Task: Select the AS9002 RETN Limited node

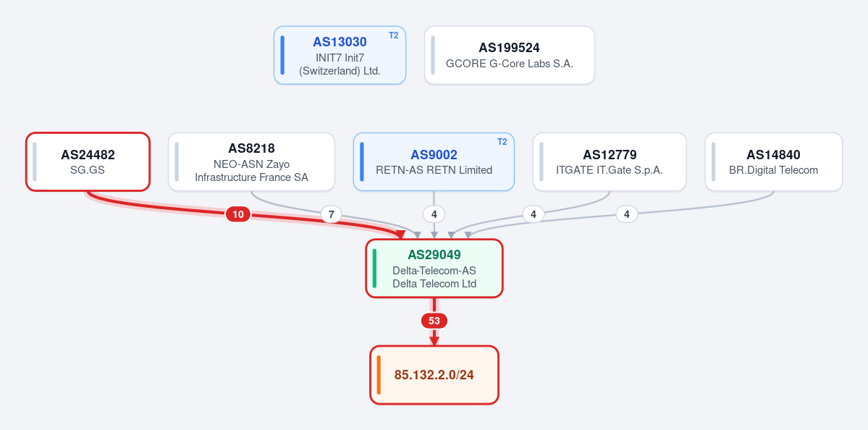Action: [x=434, y=161]
